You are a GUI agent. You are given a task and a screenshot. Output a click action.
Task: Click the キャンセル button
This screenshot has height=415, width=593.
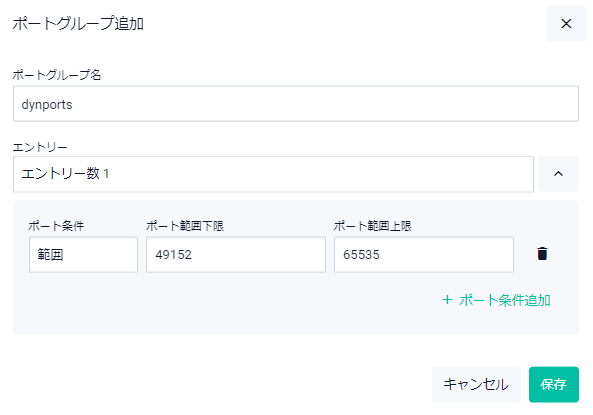coord(476,384)
